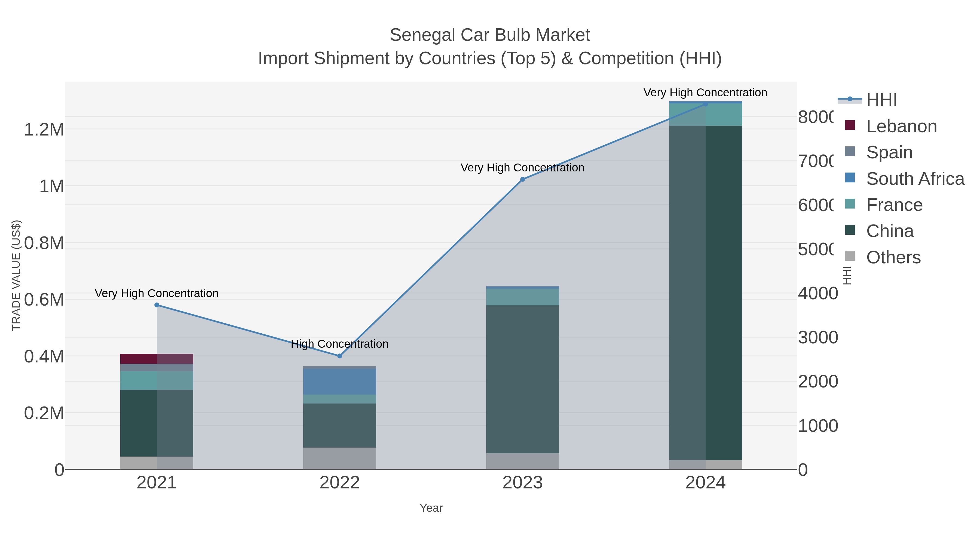Click the 'TRADE VALUE (US$)' axis title
This screenshot has height=551, width=980.
[x=16, y=275]
